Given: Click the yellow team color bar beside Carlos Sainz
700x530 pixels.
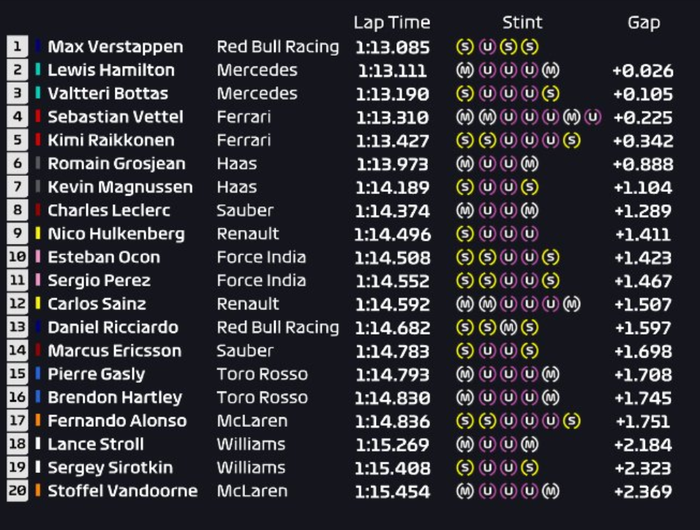Looking at the screenshot, I should [38, 304].
